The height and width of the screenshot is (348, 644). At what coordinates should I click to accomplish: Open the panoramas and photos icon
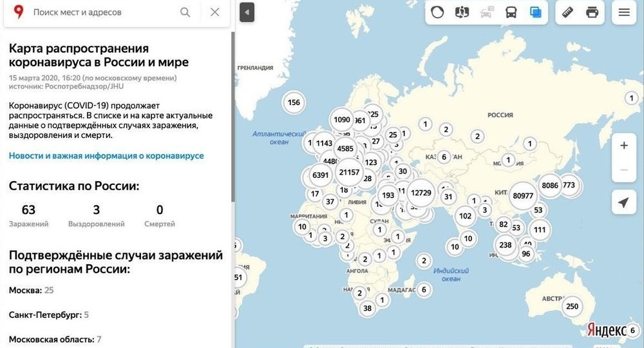pyautogui.click(x=462, y=12)
